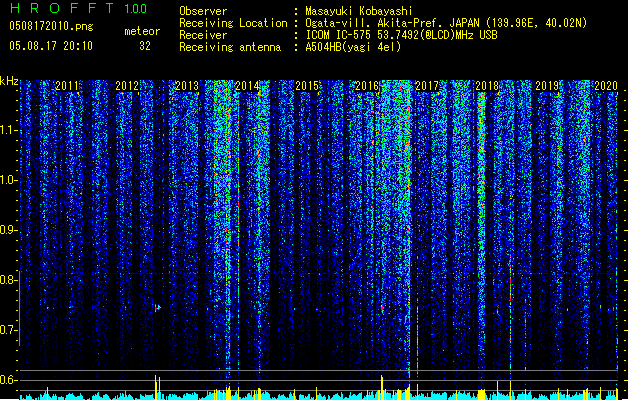Click the 2017 time marker
Image resolution: width=629 pixels, height=400 pixels.
click(x=427, y=86)
